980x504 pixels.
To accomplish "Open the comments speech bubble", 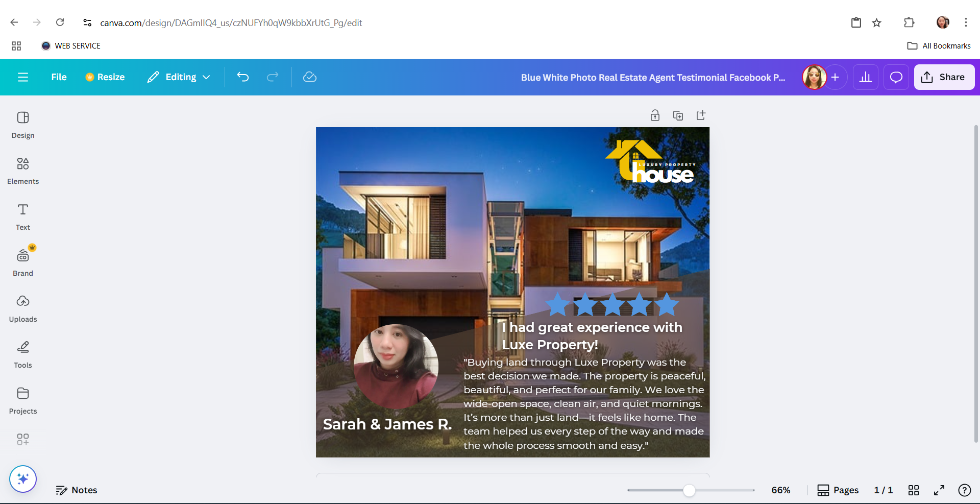I will pos(896,77).
